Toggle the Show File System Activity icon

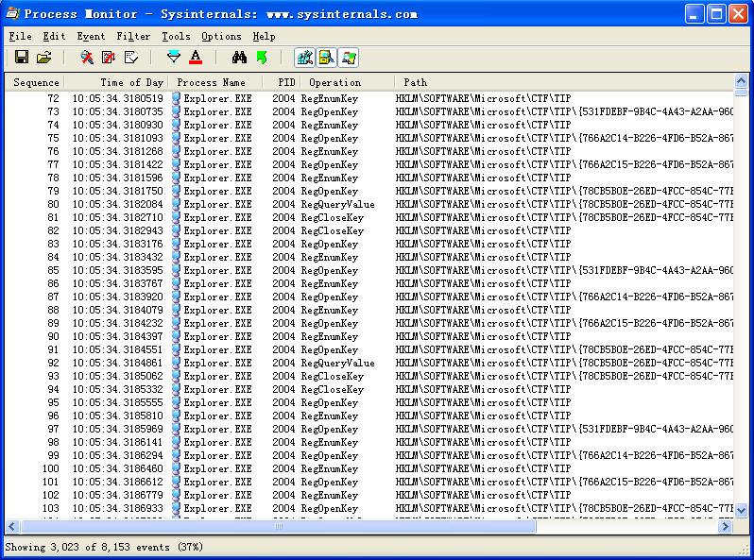[327, 58]
